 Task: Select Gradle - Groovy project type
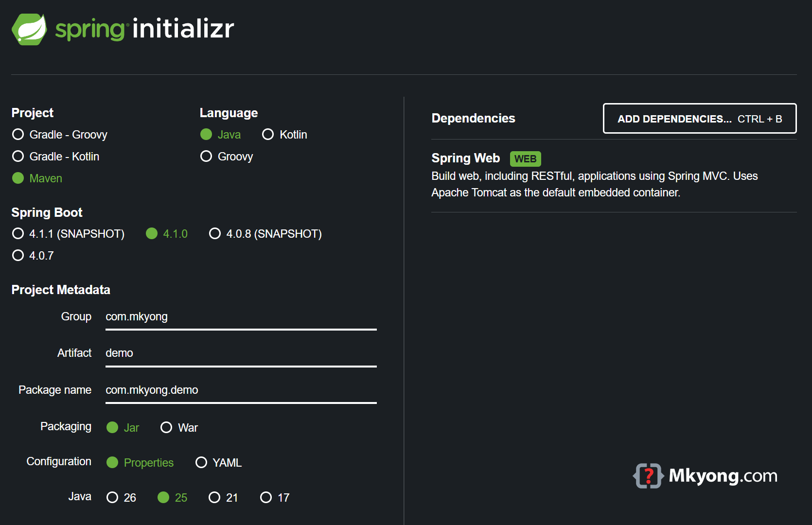(x=60, y=135)
